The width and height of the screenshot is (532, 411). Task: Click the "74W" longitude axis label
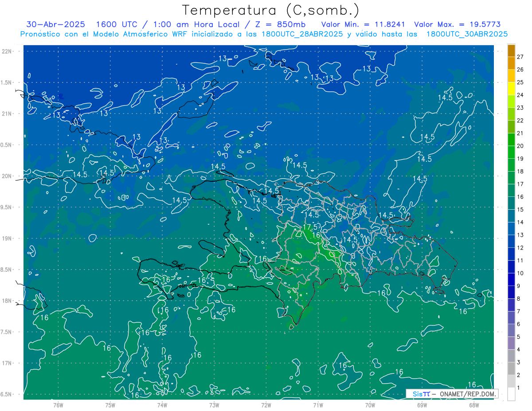click(162, 405)
